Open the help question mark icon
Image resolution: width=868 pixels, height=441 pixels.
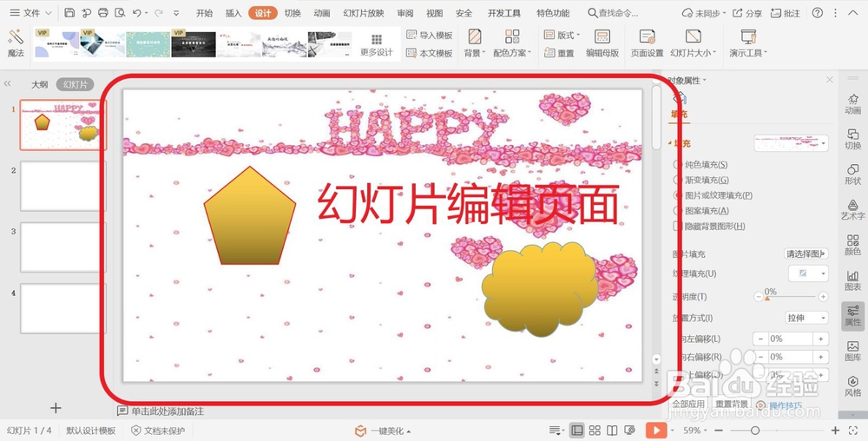(x=817, y=13)
